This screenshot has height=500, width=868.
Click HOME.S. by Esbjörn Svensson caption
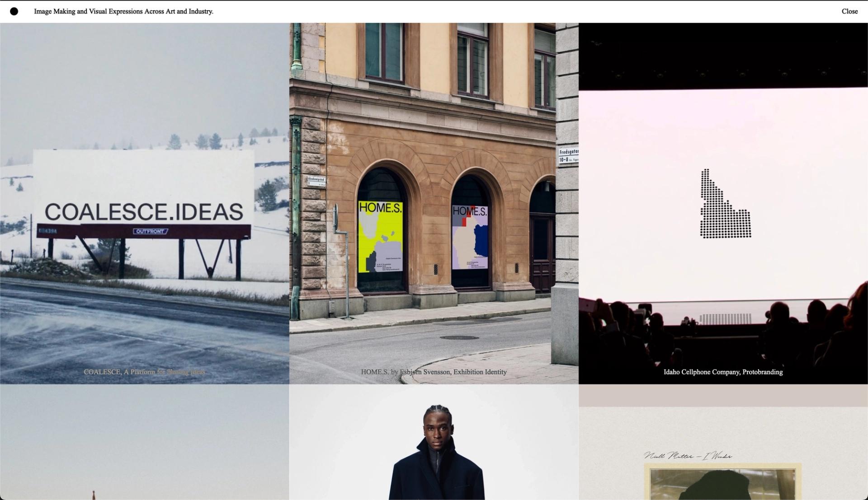click(x=434, y=372)
